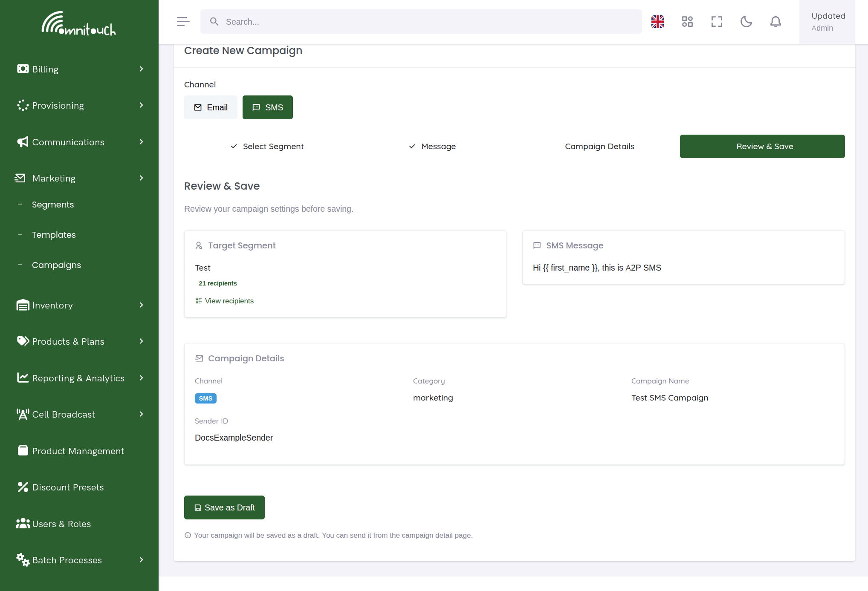Viewport: 868px width, 591px height.
Task: Open the UK flag language selector
Action: click(x=658, y=22)
